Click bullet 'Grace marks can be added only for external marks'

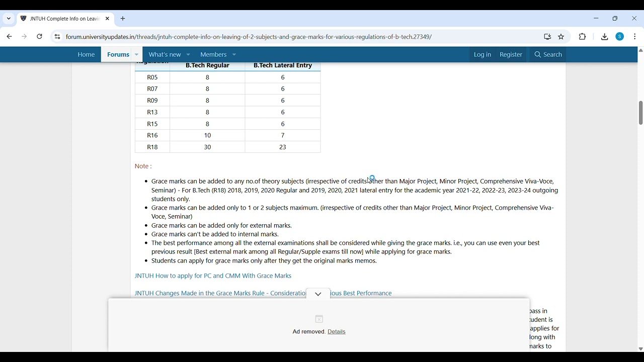click(221, 226)
